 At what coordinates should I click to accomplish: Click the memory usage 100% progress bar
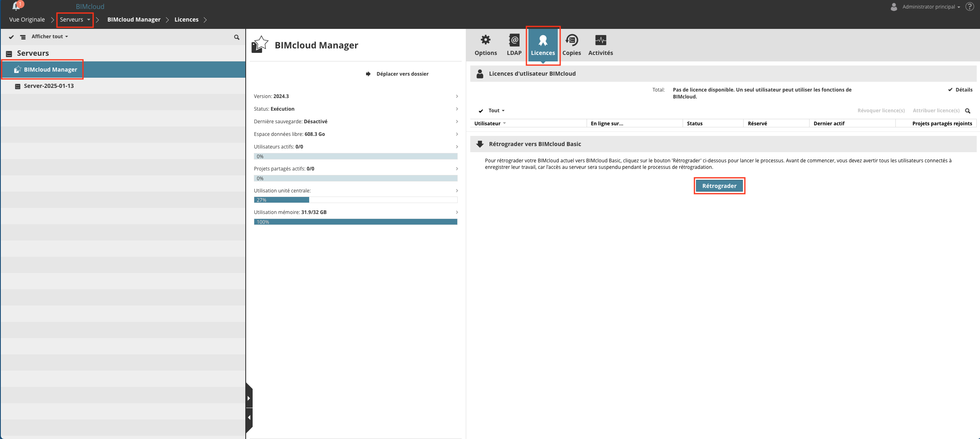(356, 222)
